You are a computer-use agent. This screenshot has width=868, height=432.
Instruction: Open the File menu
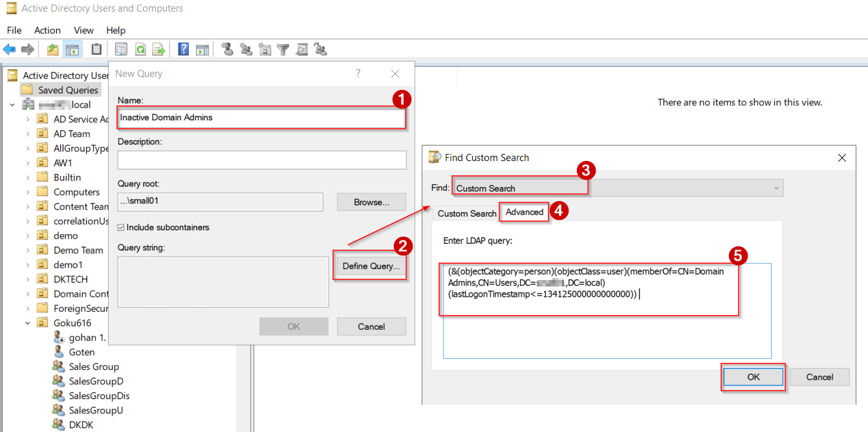[x=14, y=30]
